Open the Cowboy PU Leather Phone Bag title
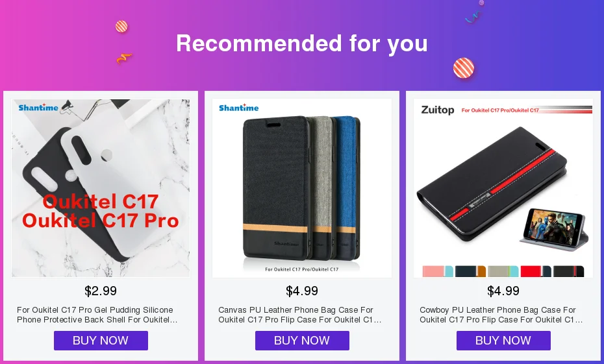604x364 pixels. click(501, 315)
